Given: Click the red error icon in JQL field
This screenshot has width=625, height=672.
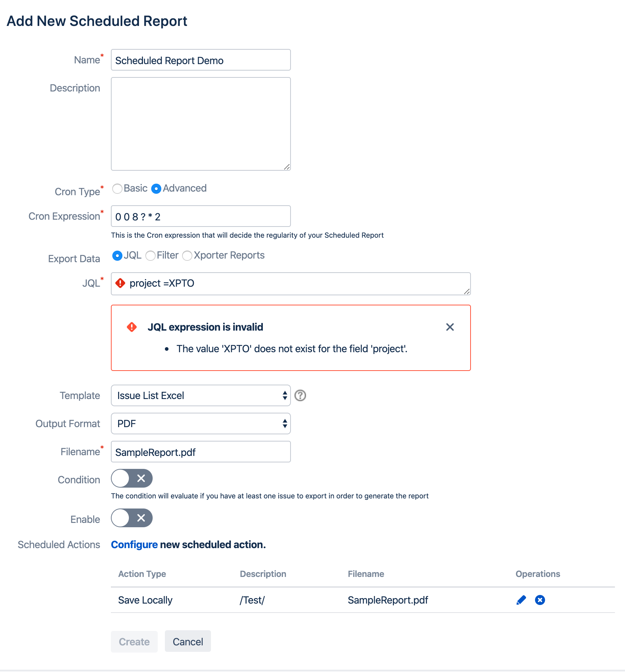Looking at the screenshot, I should [120, 283].
